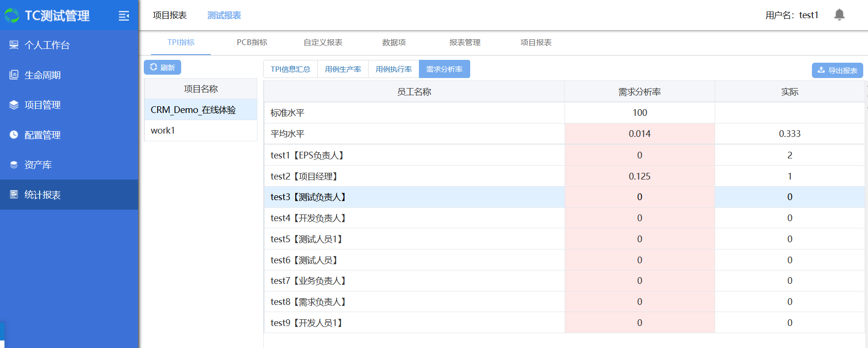This screenshot has width=868, height=348.
Task: Select 统计报表 in the sidebar
Action: pos(42,195)
